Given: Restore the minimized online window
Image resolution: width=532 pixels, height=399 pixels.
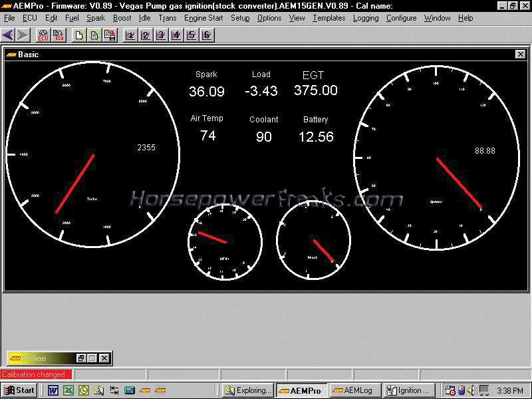Looking at the screenshot, I should coord(81,358).
